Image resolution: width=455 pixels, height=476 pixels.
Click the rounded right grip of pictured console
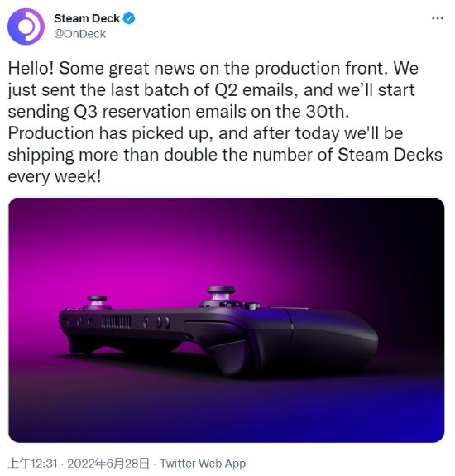(331, 342)
